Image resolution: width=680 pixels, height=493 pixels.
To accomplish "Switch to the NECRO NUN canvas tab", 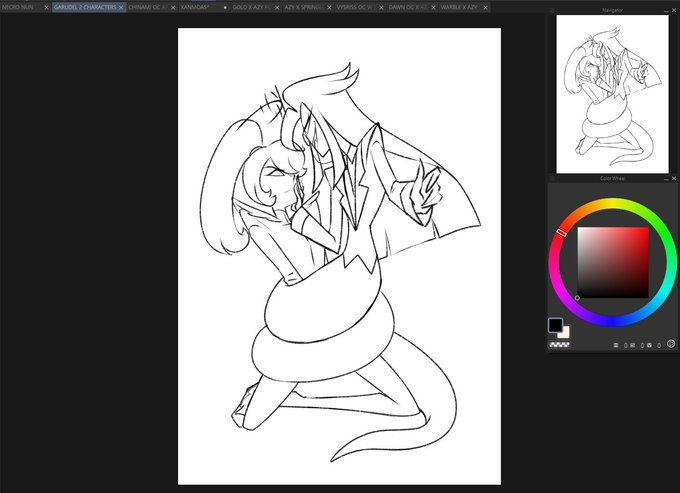I will (18, 7).
